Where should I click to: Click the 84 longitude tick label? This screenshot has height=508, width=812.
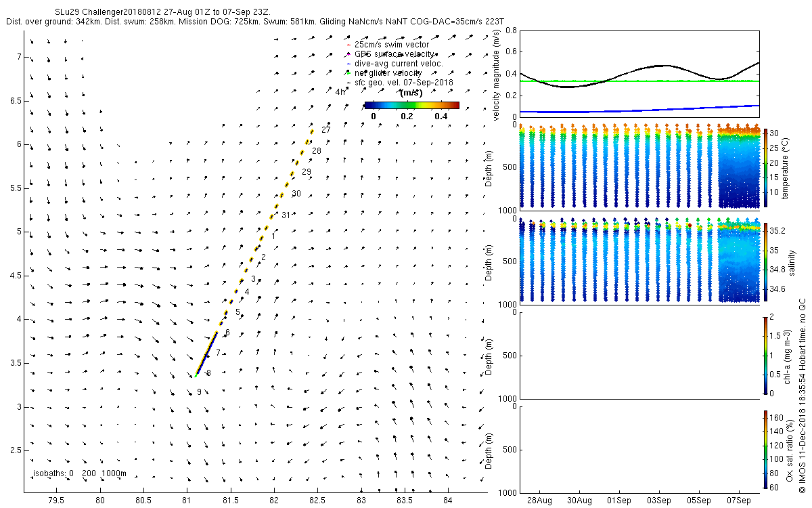[x=448, y=501]
